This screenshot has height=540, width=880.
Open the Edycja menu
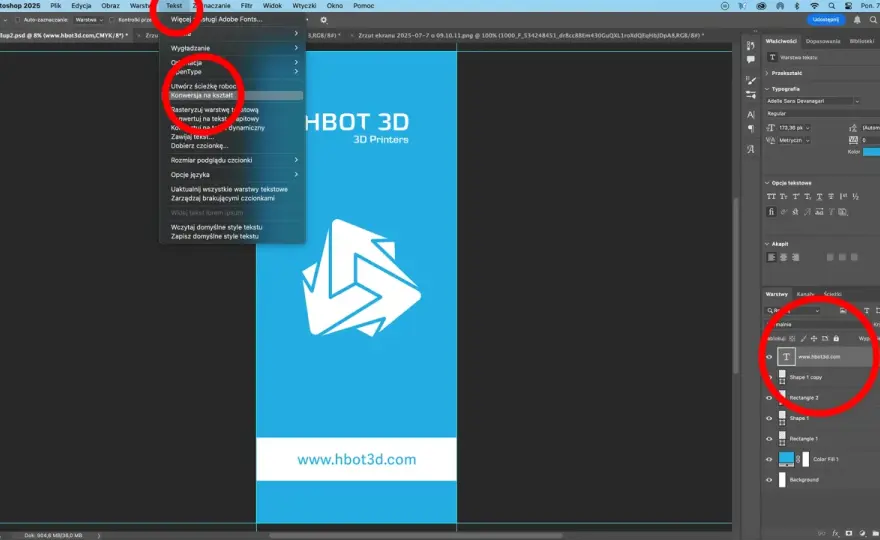point(81,6)
